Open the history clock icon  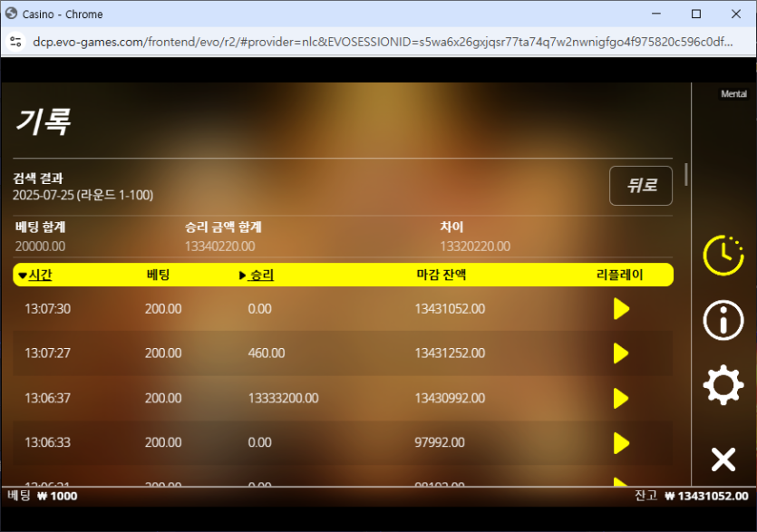(x=723, y=255)
